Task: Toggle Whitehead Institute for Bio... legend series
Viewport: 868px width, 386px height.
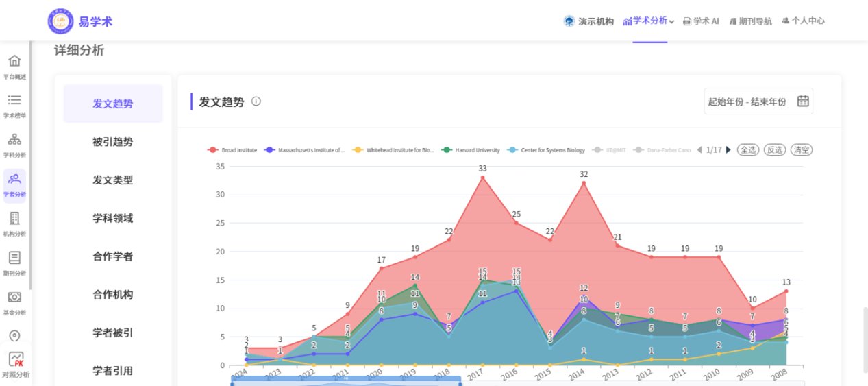Action: coord(393,150)
